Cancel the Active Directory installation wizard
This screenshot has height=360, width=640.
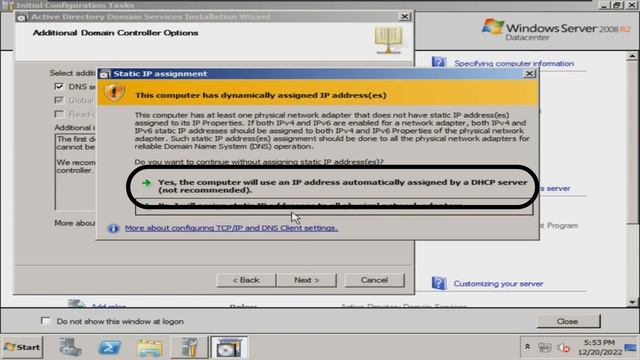click(x=374, y=280)
